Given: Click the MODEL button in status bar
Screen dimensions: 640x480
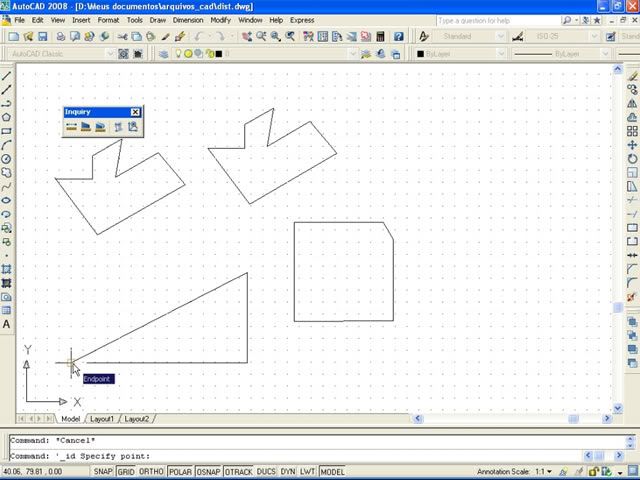Looking at the screenshot, I should [x=332, y=472].
